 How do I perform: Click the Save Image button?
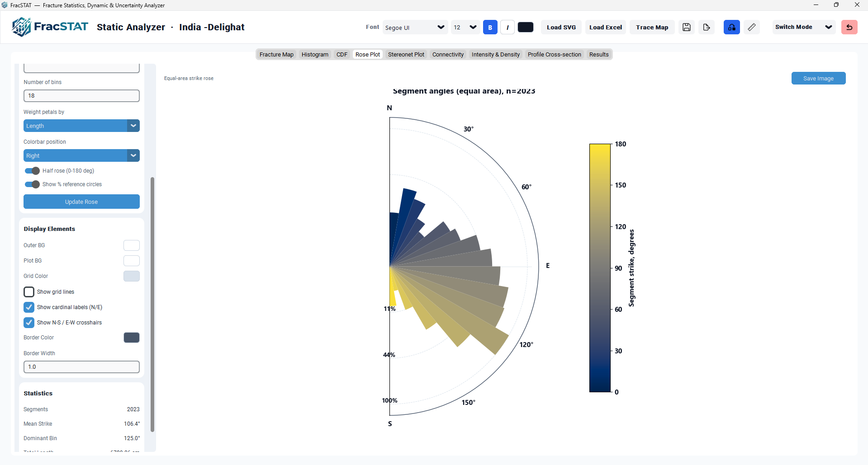tap(818, 78)
